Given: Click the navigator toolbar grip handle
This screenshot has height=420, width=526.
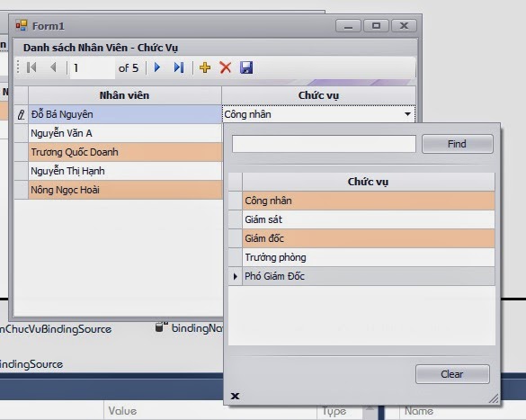Looking at the screenshot, I should [x=19, y=67].
